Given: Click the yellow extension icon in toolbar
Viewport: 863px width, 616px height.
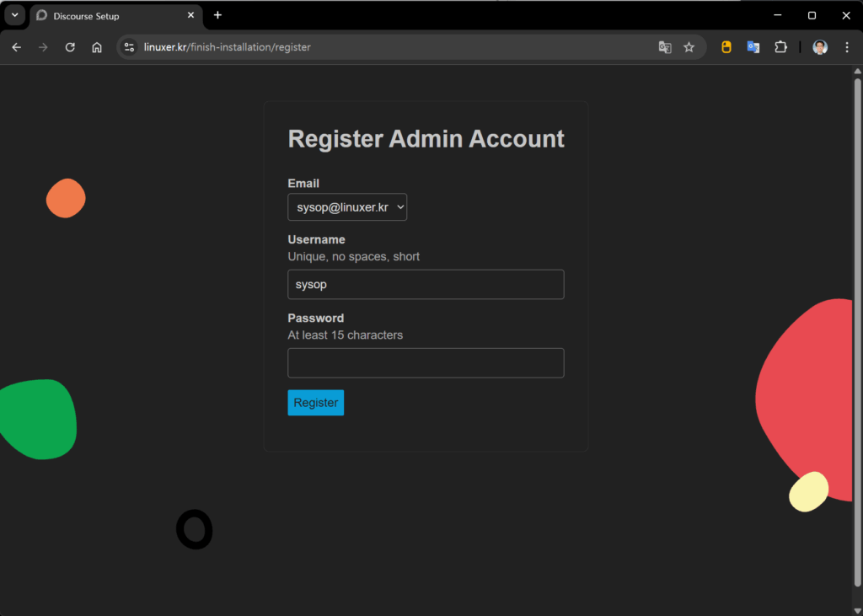Looking at the screenshot, I should (726, 47).
